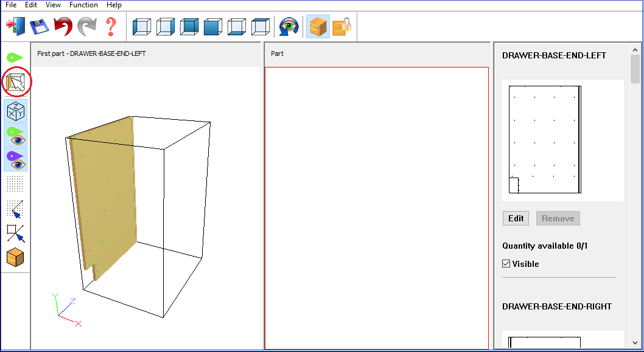
Task: Toggle the cabinet drawer-box icon in toolbar
Action: click(318, 27)
